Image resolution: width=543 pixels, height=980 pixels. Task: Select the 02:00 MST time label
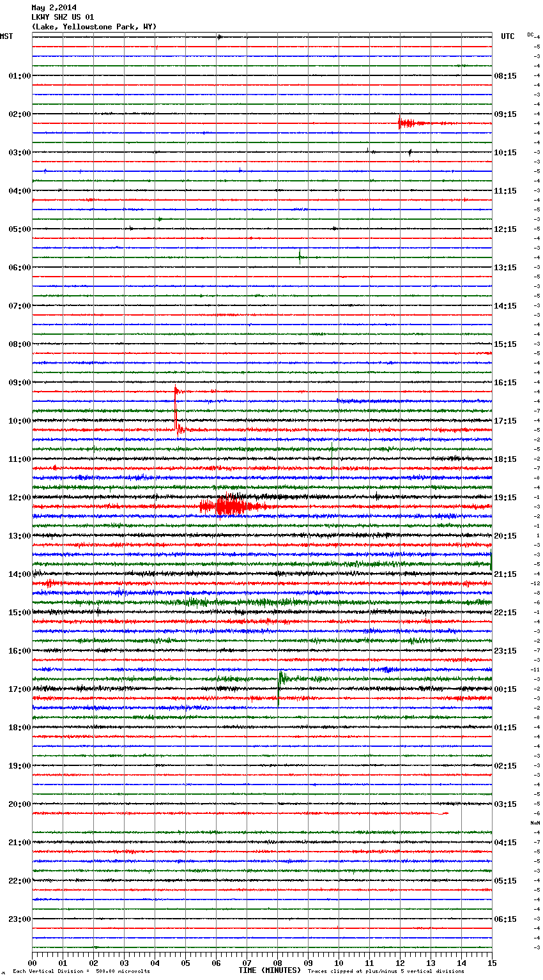pos(20,114)
